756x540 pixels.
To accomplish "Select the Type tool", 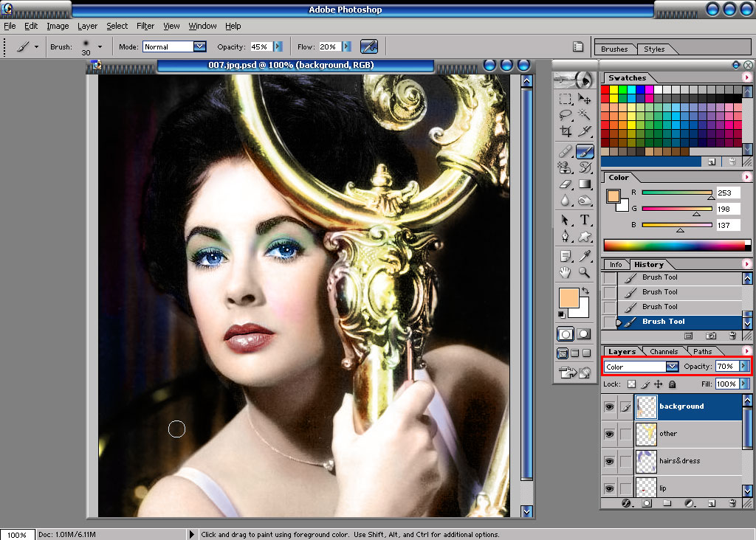I will click(585, 220).
